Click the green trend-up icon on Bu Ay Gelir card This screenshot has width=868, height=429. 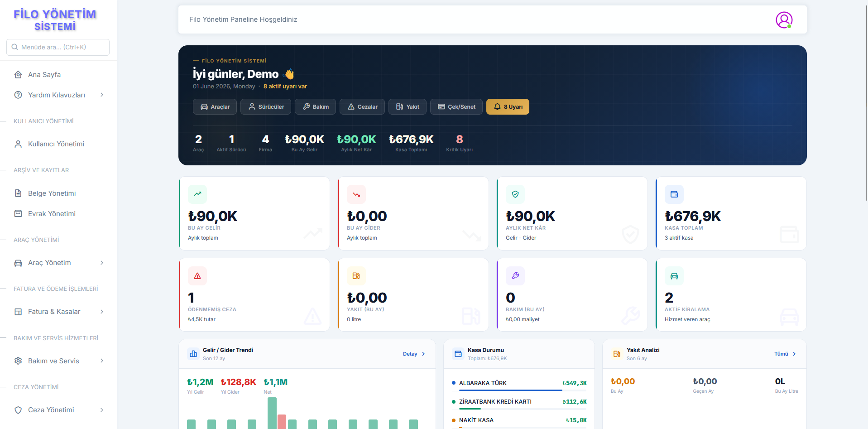[197, 194]
